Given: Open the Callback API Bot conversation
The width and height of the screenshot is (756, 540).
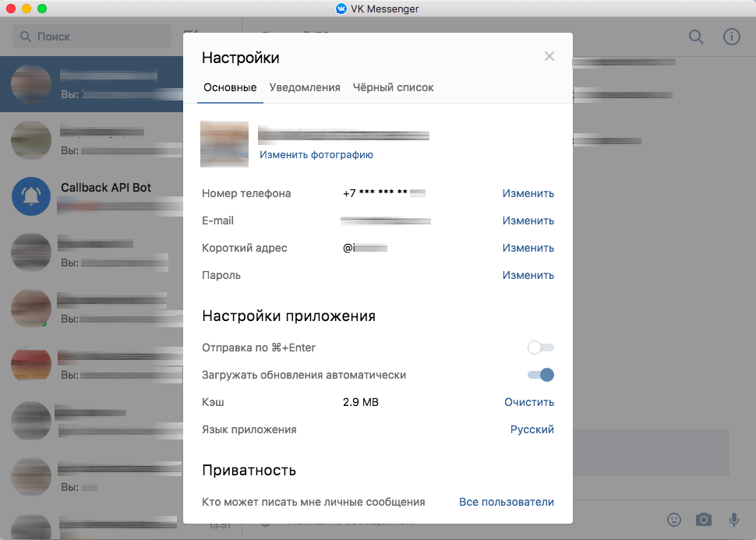Looking at the screenshot, I should point(92,196).
